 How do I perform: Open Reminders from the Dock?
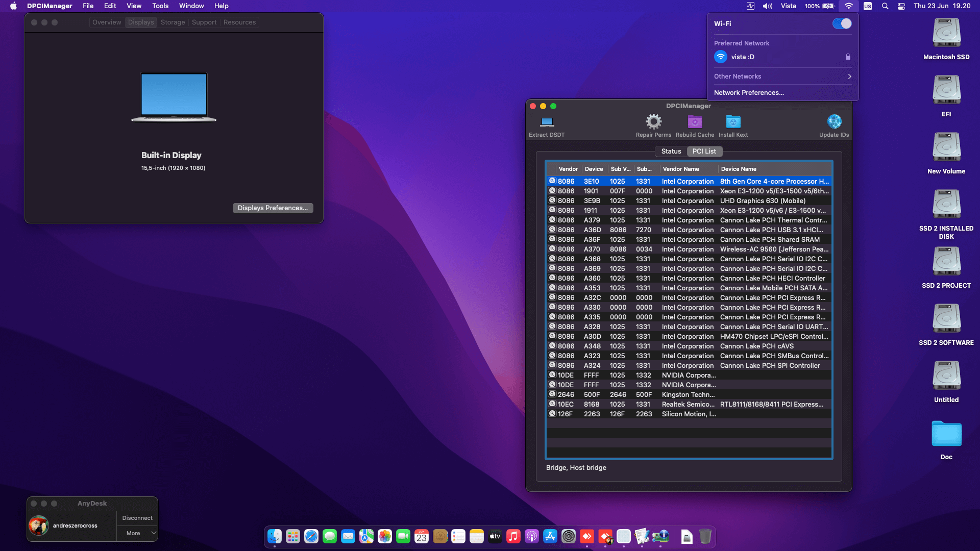[x=458, y=536]
